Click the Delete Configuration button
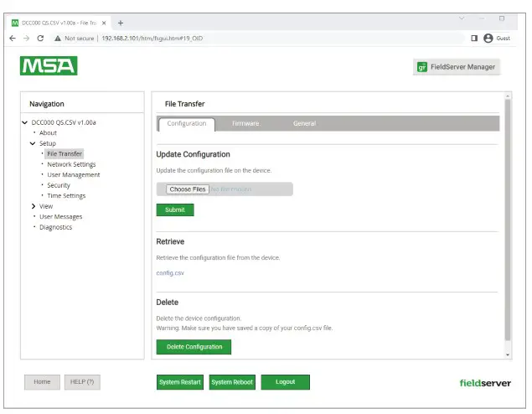Screen dimensions: 532x414 tap(194, 347)
